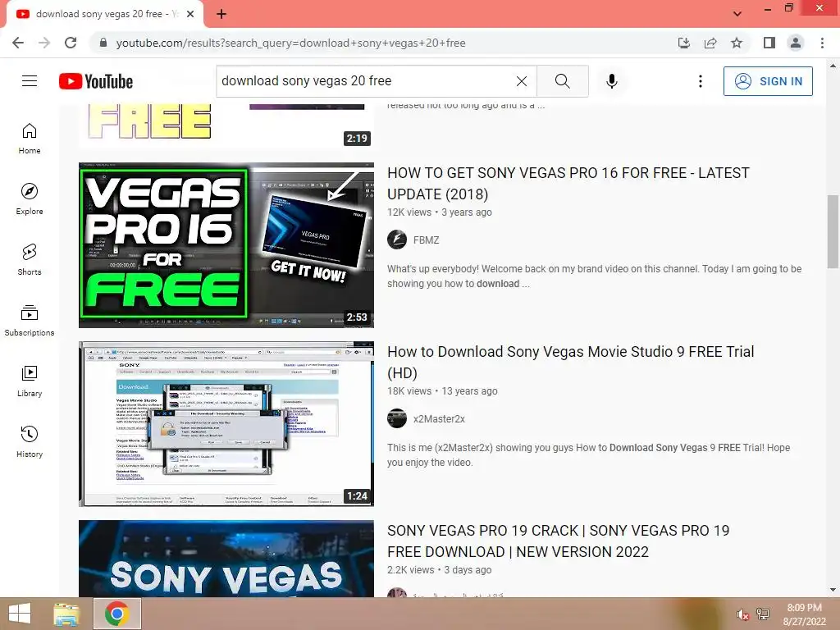840x630 pixels.
Task: Open the Windows Start button
Action: 20,614
